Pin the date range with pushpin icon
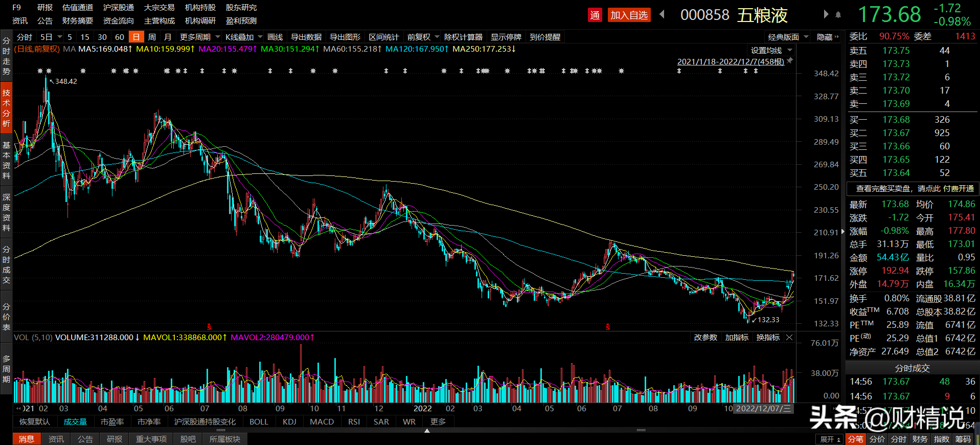This screenshot has height=445, width=980. 790,61
